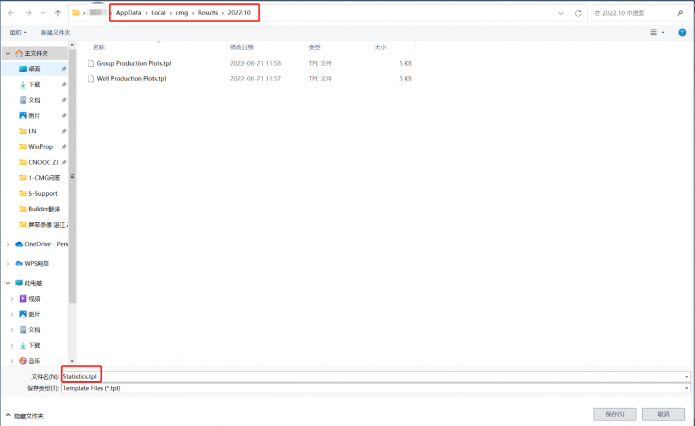
Task: Go back with the Back arrow
Action: (10, 13)
